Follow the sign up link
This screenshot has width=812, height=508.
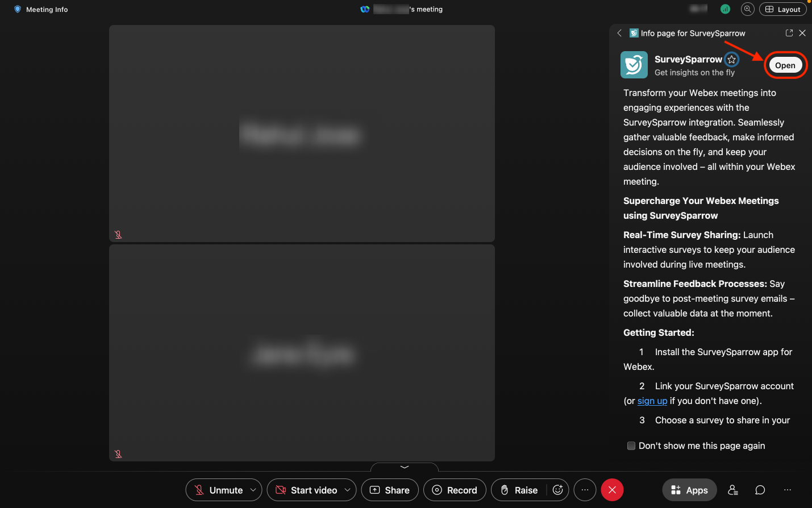652,401
